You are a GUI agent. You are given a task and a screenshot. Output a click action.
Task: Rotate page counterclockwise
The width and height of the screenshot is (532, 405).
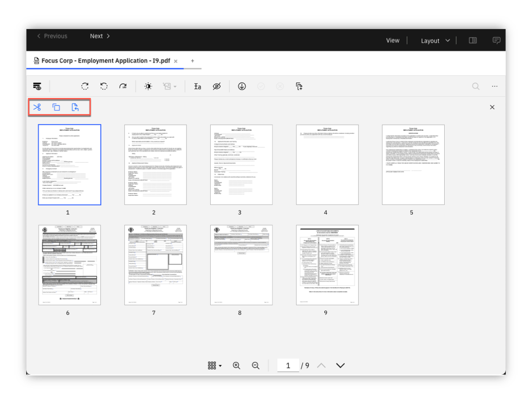[104, 86]
